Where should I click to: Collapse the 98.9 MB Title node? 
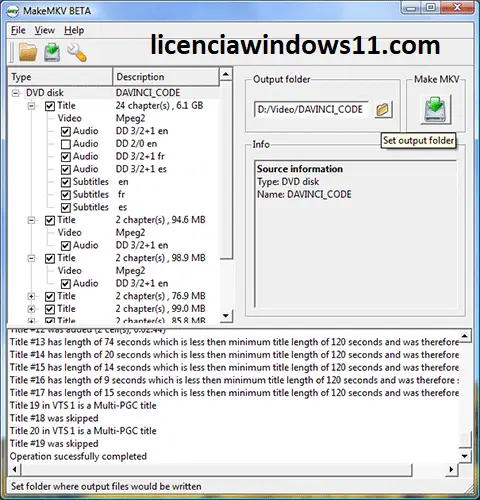click(x=31, y=258)
